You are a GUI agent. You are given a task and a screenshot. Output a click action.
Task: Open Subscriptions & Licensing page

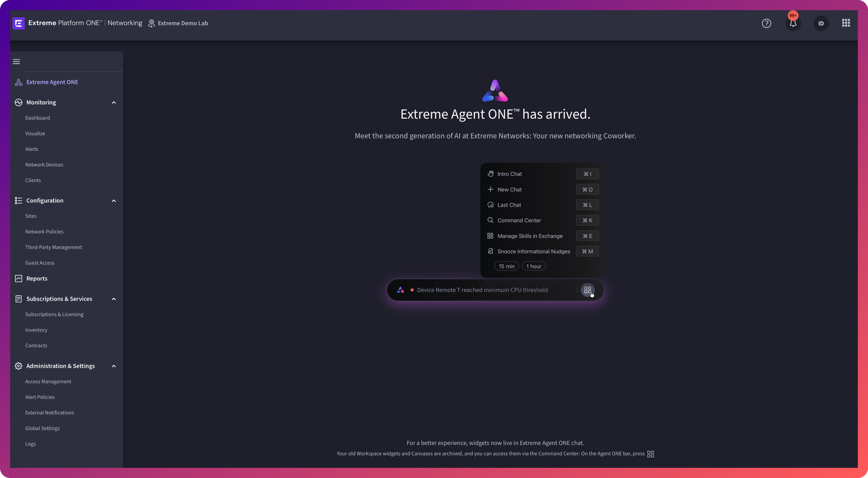tap(54, 314)
